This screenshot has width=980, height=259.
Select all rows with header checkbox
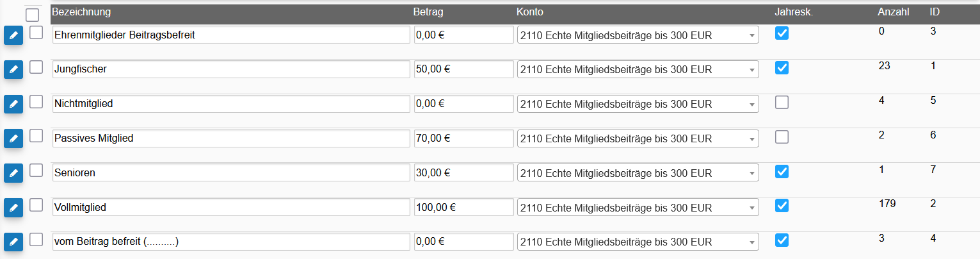coord(33,15)
